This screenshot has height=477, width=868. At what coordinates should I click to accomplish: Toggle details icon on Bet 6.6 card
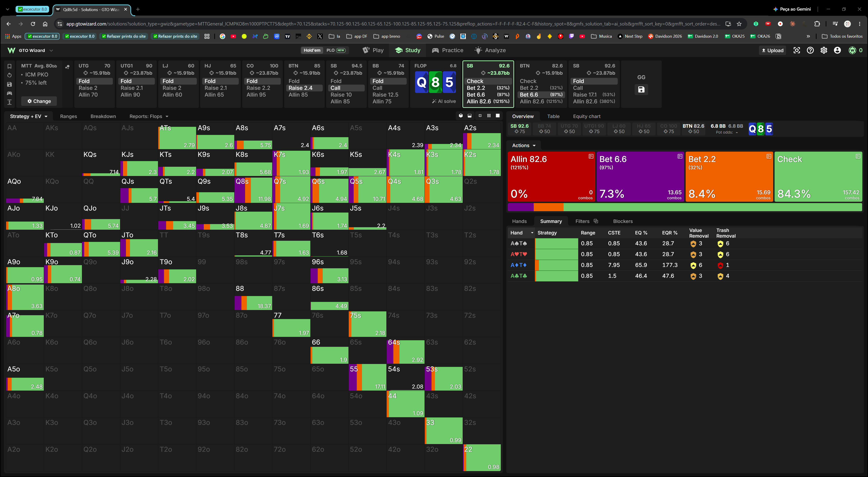click(680, 156)
